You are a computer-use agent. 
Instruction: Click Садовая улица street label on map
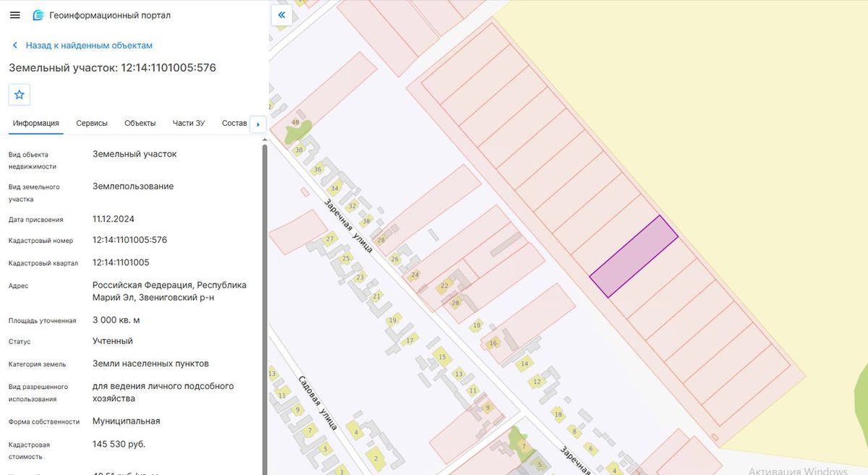pyautogui.click(x=318, y=403)
